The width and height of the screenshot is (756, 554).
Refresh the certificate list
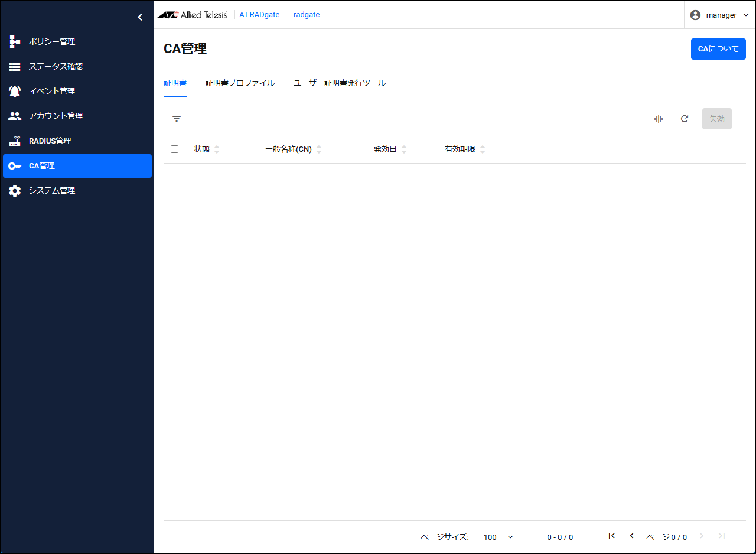coord(685,119)
